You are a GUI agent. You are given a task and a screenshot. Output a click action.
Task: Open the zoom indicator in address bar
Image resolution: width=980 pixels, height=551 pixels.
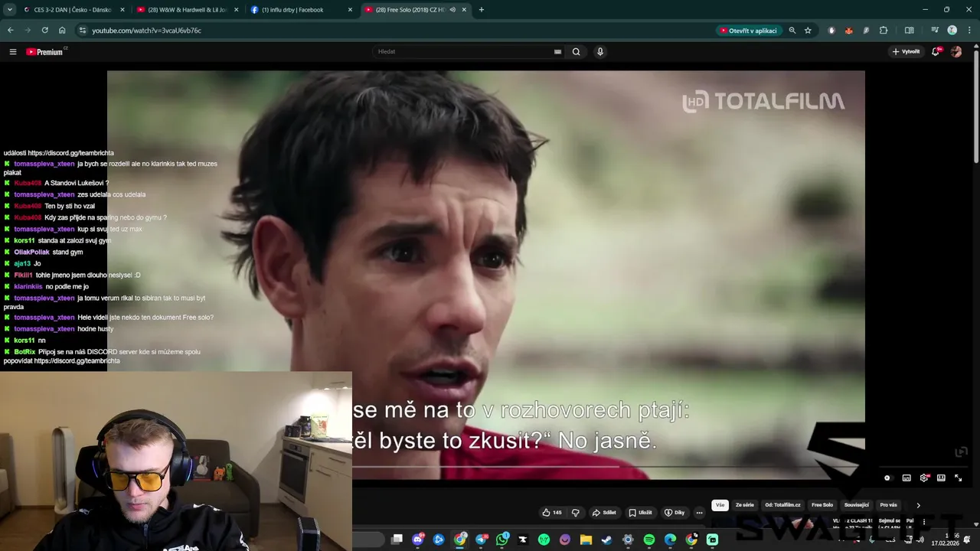pyautogui.click(x=792, y=31)
